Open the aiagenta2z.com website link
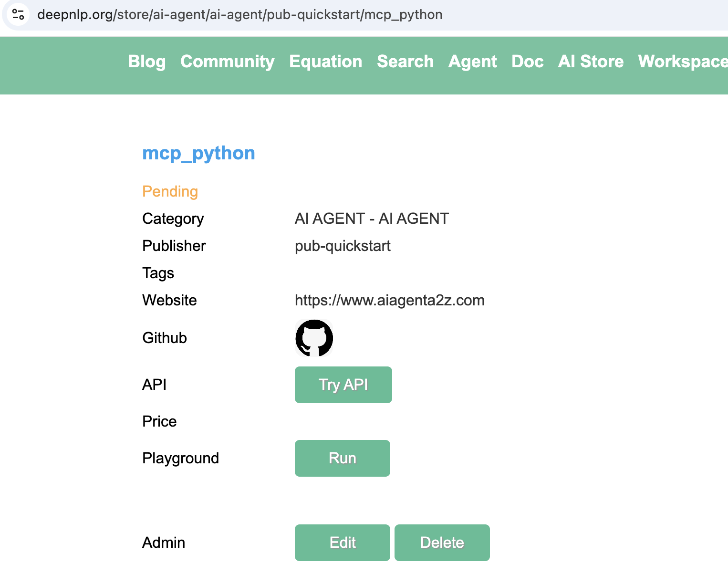The width and height of the screenshot is (728, 564). pos(390,300)
